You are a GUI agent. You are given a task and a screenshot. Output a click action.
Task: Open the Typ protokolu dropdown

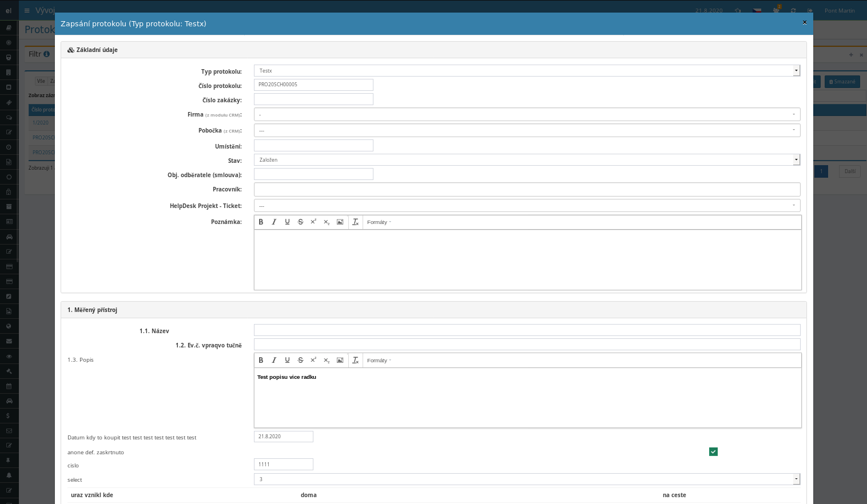(x=526, y=71)
